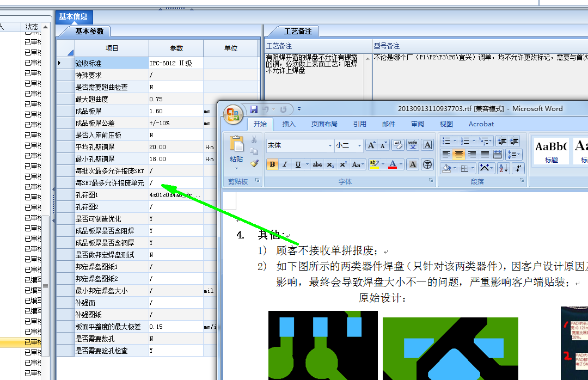Open the Acrobat ribbon tab
The height and width of the screenshot is (380, 588).
tap(481, 124)
